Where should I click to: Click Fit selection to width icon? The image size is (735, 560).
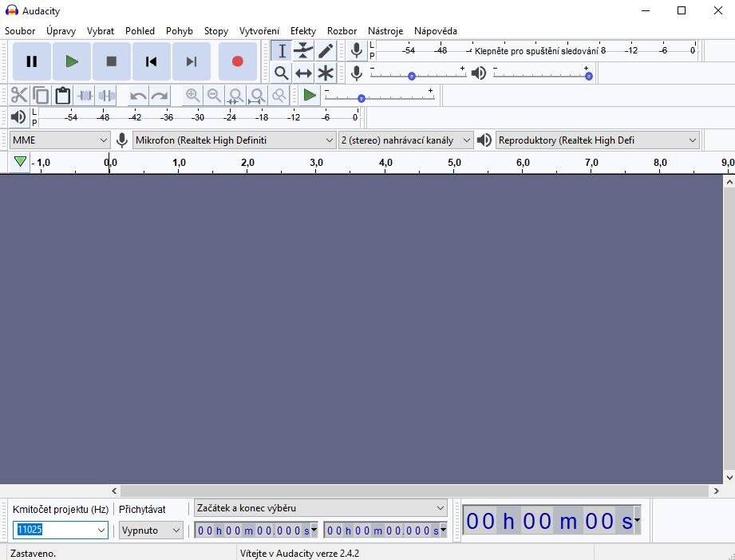235,95
